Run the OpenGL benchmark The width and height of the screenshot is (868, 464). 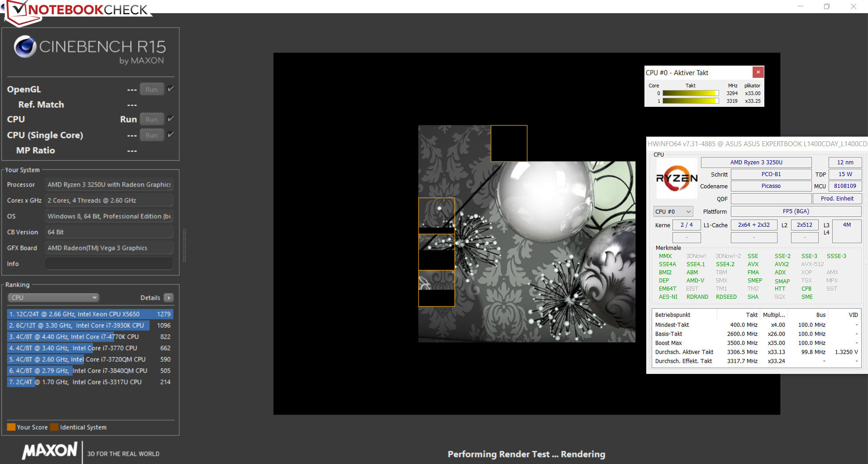[152, 89]
